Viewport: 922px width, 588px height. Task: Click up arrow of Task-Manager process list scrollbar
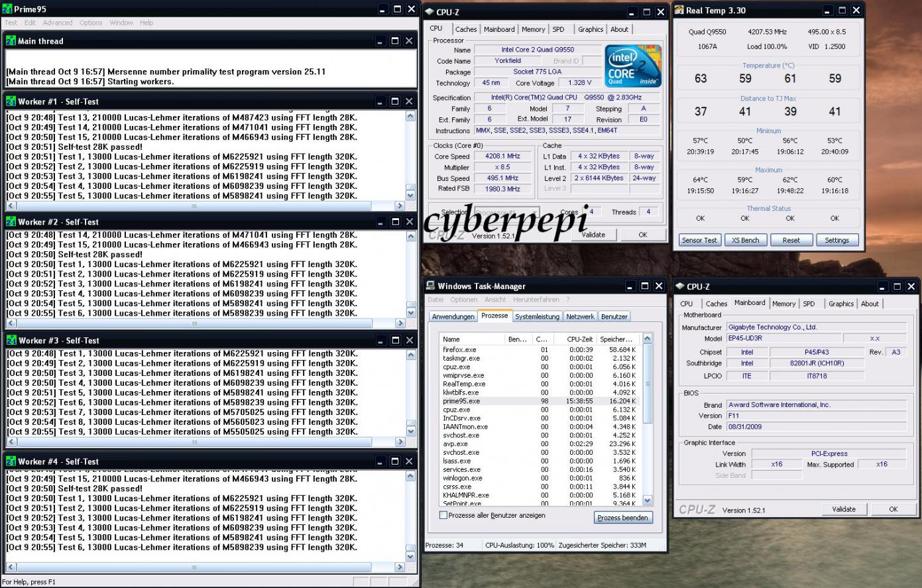[648, 338]
